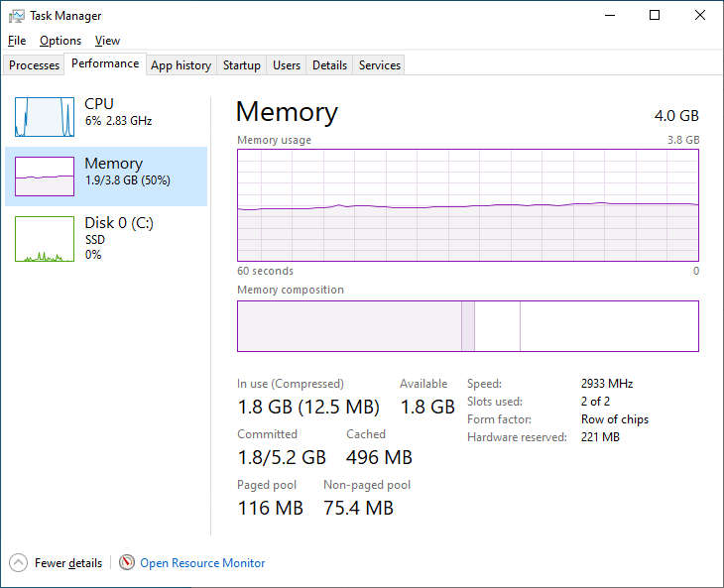The width and height of the screenshot is (724, 588).
Task: Open the Options menu
Action: click(60, 41)
